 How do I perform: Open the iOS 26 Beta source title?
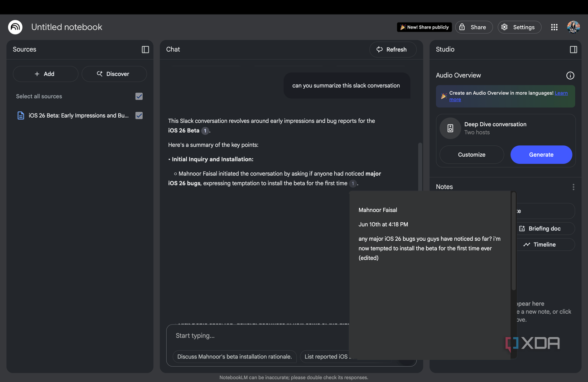point(79,115)
